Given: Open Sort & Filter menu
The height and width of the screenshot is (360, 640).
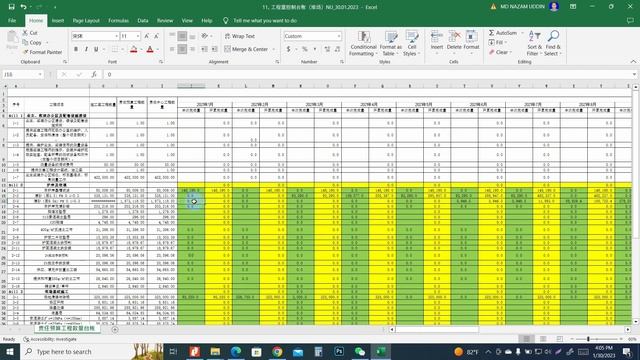Looking at the screenshot, I should point(534,43).
